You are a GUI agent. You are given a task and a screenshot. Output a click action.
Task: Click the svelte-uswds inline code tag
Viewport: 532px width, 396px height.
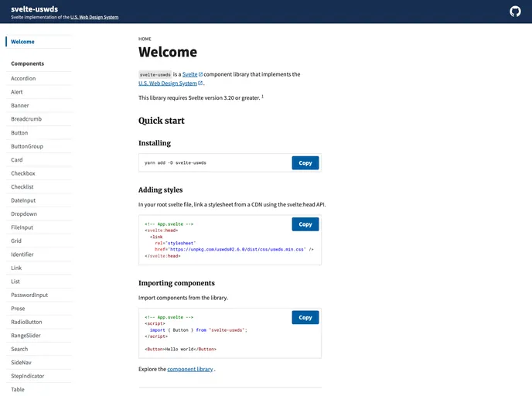pos(155,75)
